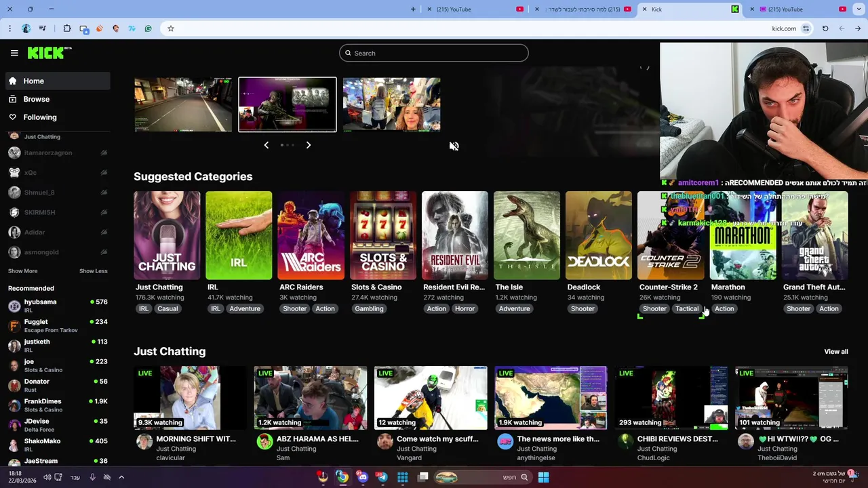Open the Deadlock category card
The image size is (868, 488).
pos(599,235)
